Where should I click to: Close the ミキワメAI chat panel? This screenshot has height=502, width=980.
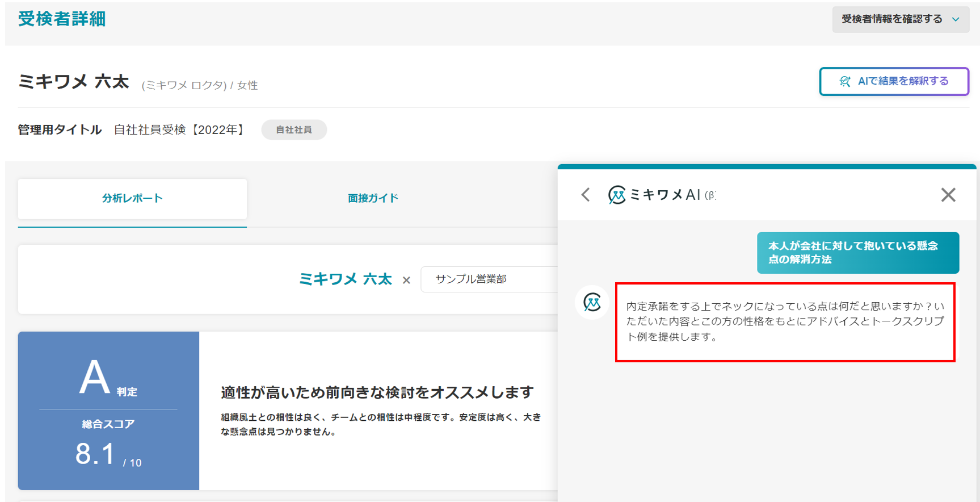point(948,195)
